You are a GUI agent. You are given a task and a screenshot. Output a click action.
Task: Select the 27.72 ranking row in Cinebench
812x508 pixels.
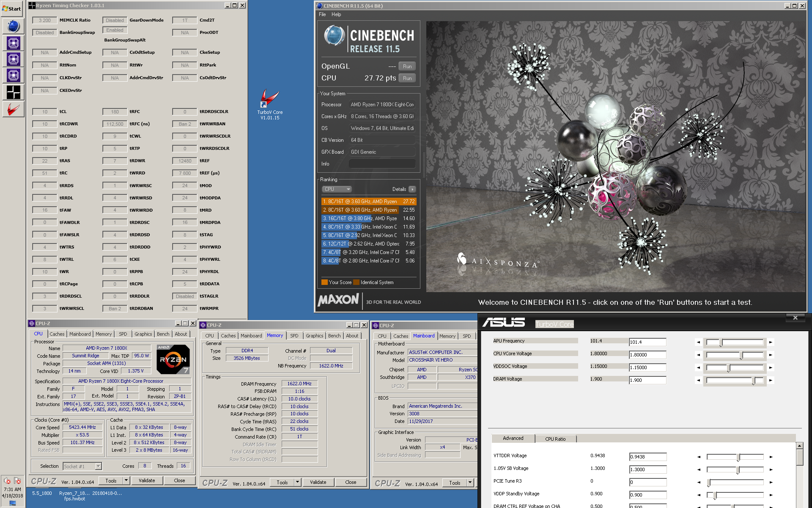(x=369, y=202)
